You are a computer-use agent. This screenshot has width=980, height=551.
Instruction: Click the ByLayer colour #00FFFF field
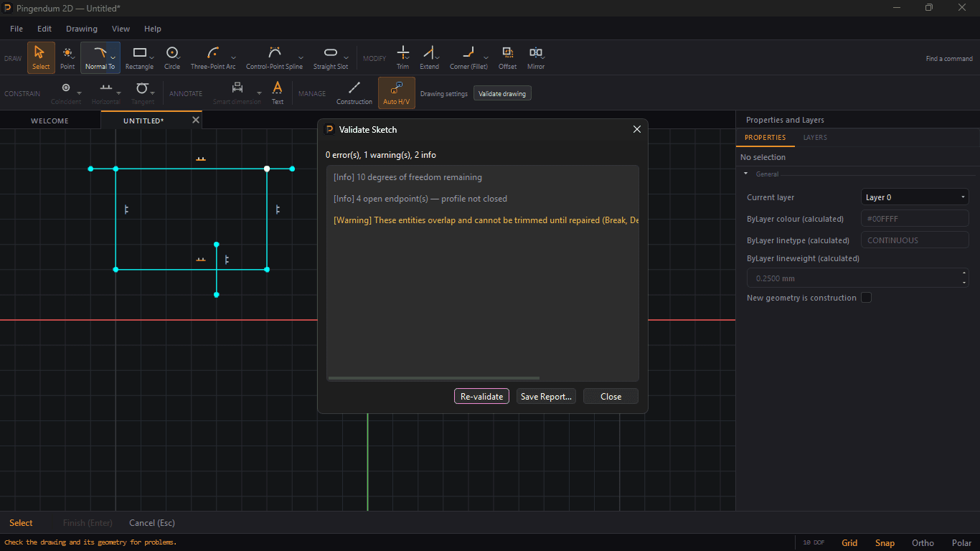pyautogui.click(x=915, y=219)
